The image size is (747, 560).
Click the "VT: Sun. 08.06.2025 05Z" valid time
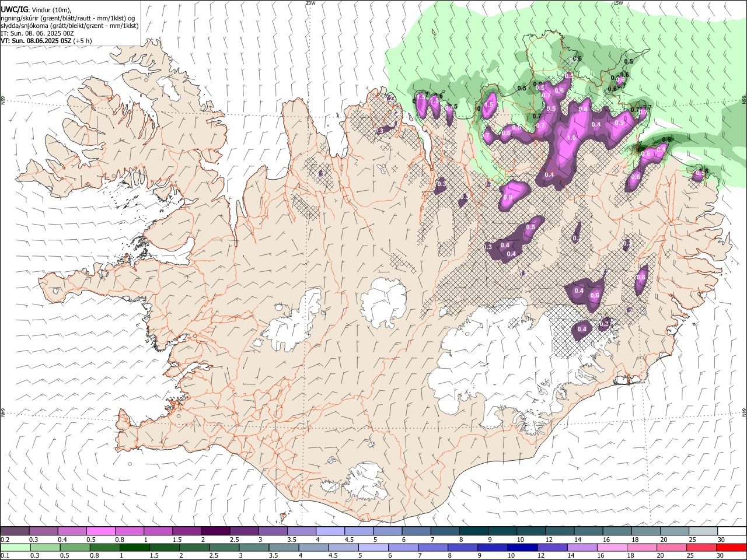pyautogui.click(x=36, y=41)
